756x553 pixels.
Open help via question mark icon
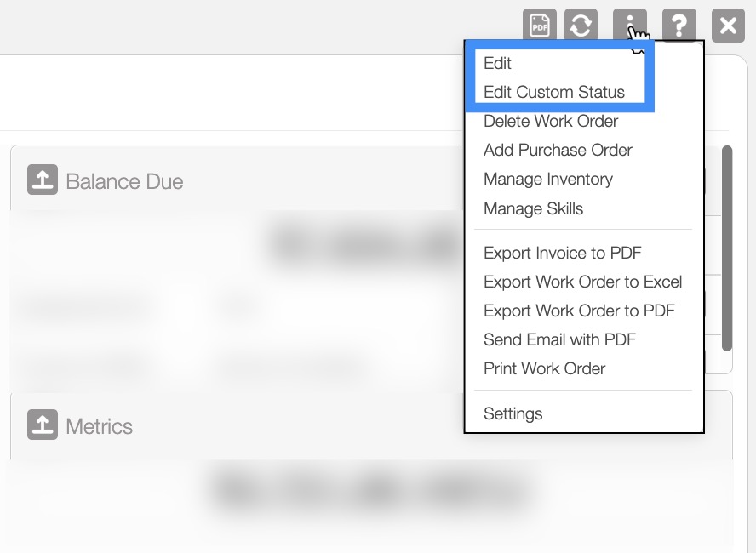pyautogui.click(x=679, y=25)
